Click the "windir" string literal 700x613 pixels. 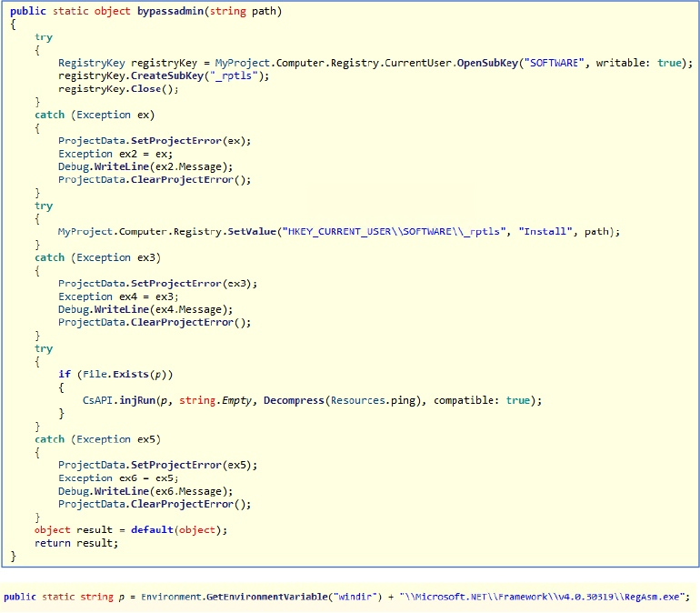pyautogui.click(x=355, y=597)
